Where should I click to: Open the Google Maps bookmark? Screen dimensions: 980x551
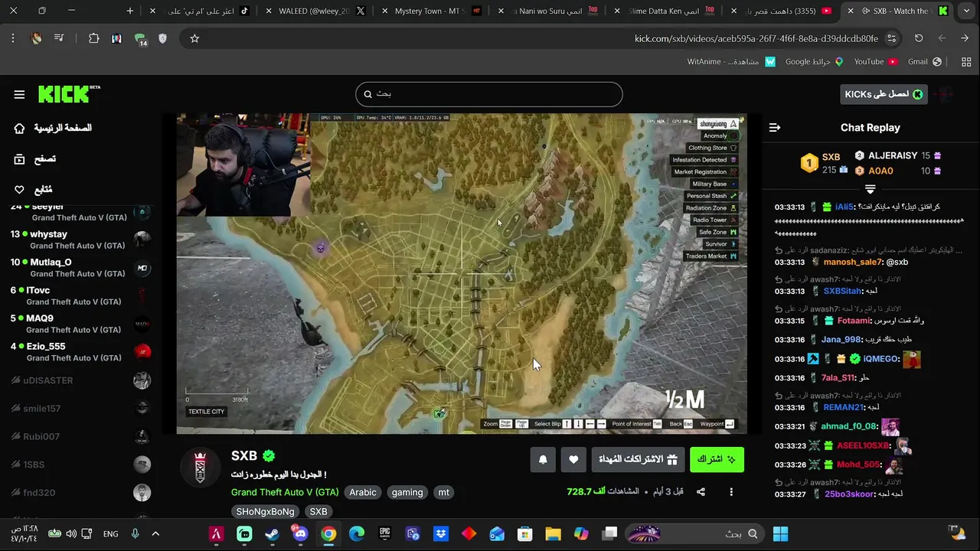(x=815, y=61)
